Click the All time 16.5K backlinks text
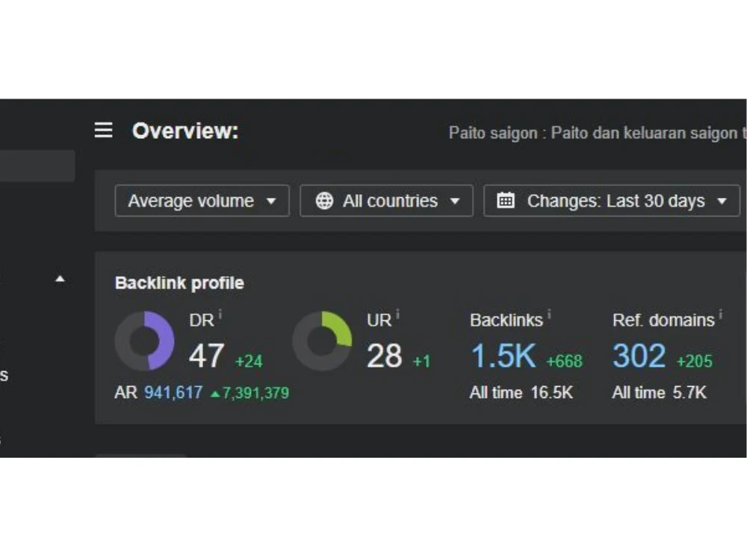Image resolution: width=747 pixels, height=560 pixels. (521, 393)
